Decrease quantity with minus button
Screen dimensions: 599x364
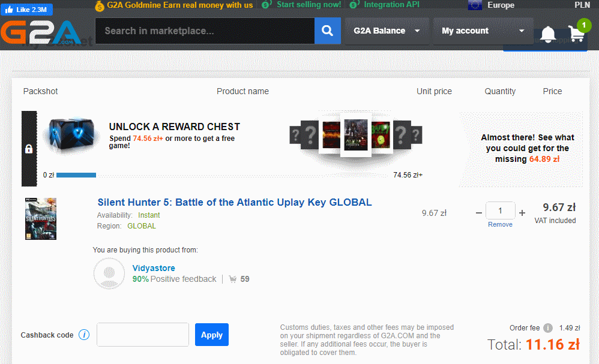tap(478, 212)
